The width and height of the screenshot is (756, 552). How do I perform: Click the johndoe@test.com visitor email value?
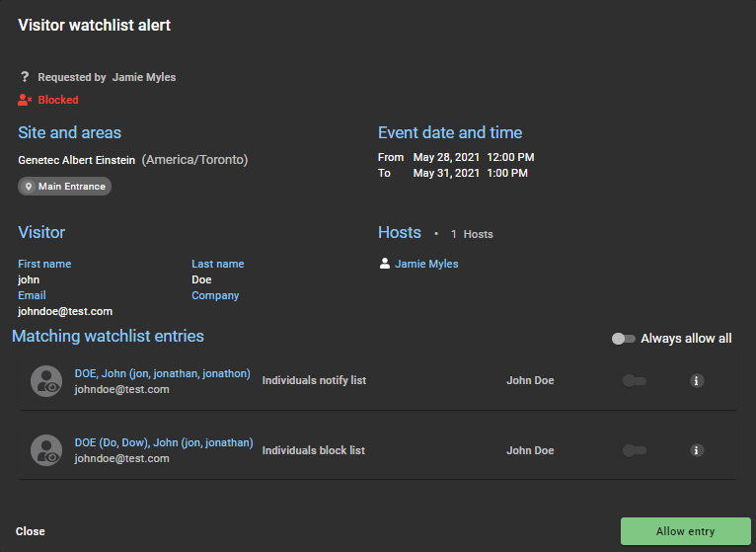[65, 311]
